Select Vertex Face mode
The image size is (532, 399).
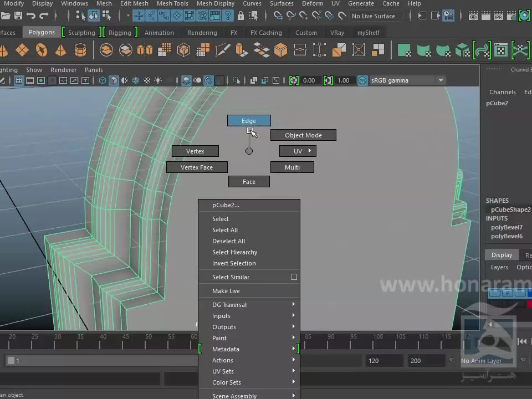(197, 167)
